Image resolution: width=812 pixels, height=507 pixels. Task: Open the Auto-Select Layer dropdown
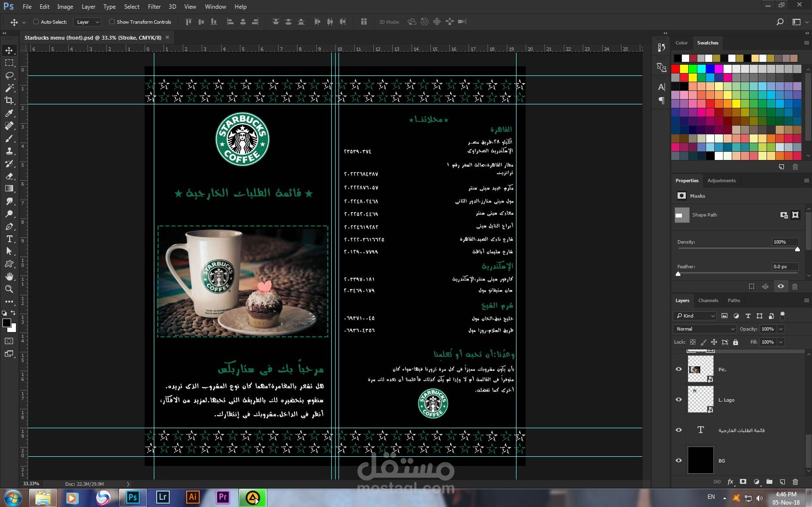[88, 22]
